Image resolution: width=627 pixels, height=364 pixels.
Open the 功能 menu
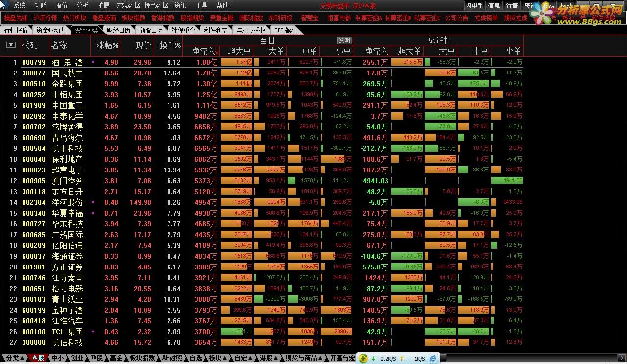[41, 5]
